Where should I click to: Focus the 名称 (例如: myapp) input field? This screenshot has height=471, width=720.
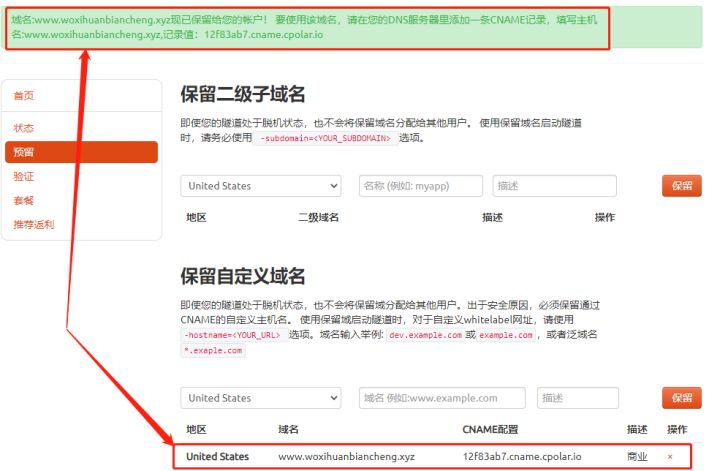tap(421, 186)
